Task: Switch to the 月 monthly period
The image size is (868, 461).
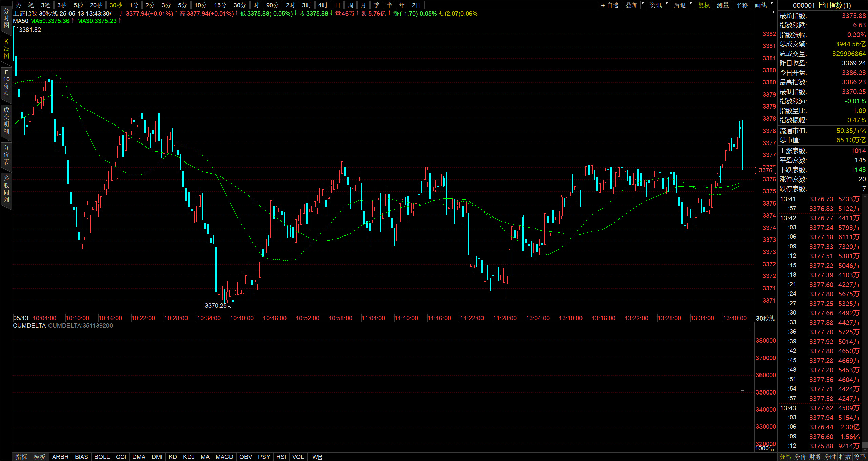Action: 363,5
